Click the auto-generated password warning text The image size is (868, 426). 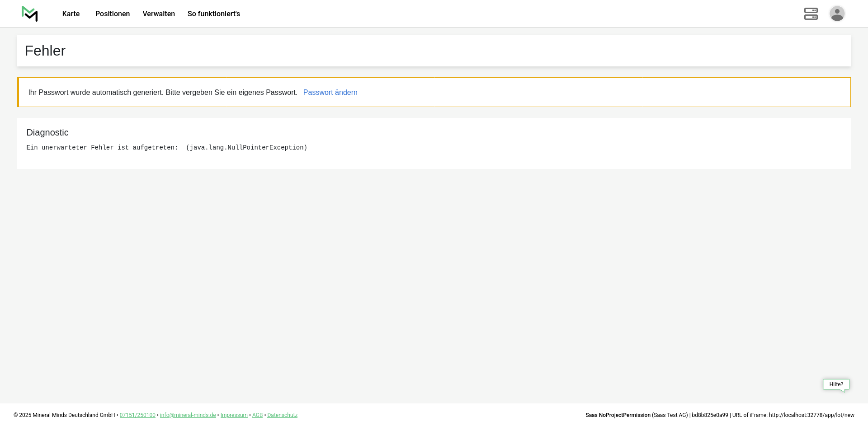click(163, 93)
